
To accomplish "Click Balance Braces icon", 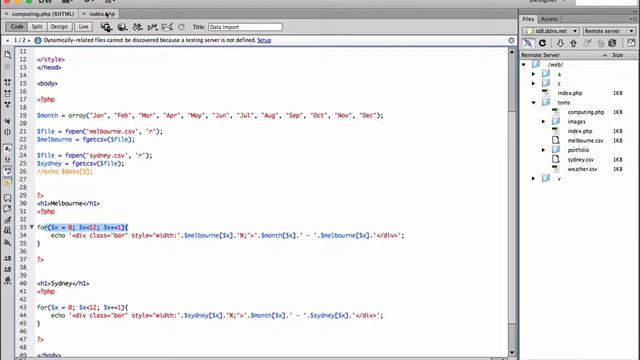I will click(7, 132).
